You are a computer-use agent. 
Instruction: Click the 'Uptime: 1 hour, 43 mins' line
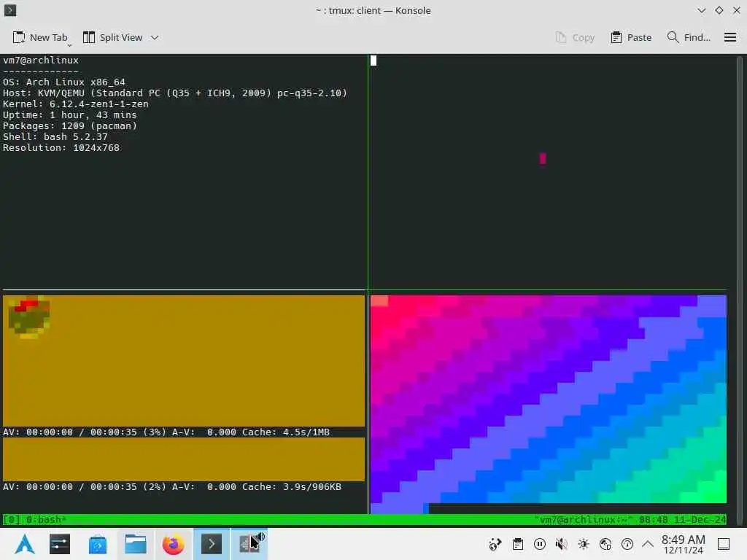69,115
